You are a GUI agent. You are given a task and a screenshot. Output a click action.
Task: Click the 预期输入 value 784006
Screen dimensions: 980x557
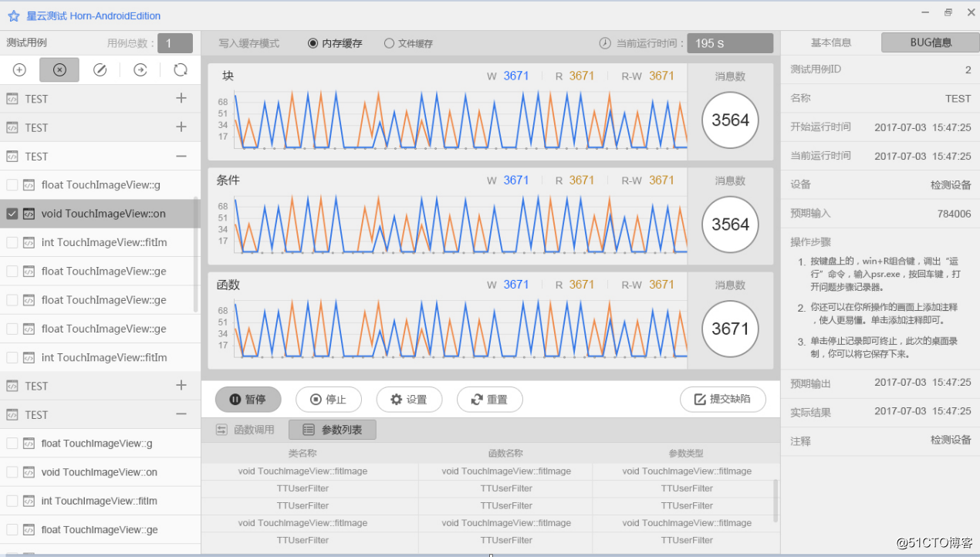click(954, 214)
